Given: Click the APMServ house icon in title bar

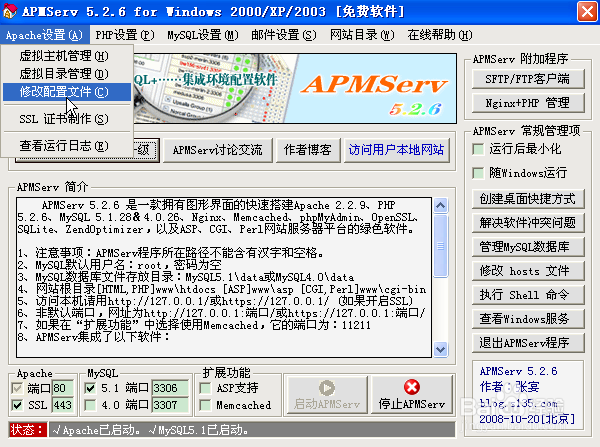Looking at the screenshot, I should (x=10, y=11).
